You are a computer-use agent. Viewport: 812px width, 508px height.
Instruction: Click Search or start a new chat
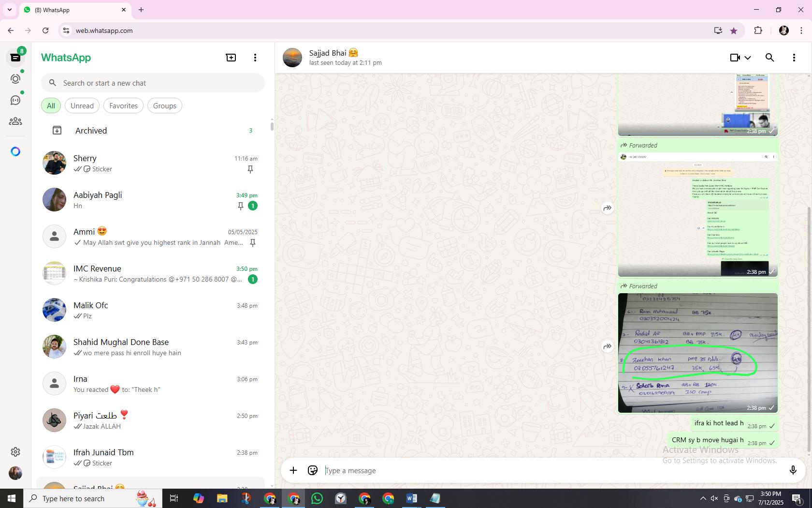tap(153, 83)
